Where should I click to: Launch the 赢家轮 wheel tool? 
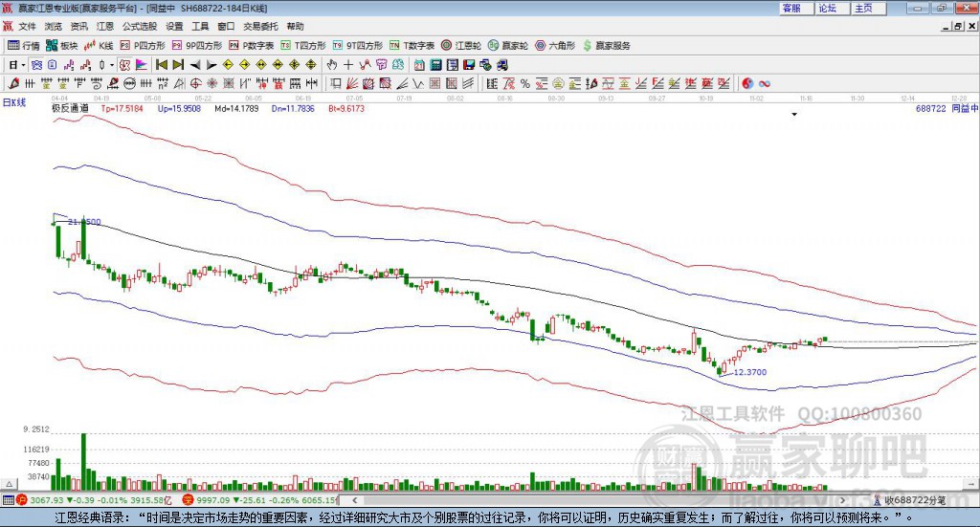508,46
